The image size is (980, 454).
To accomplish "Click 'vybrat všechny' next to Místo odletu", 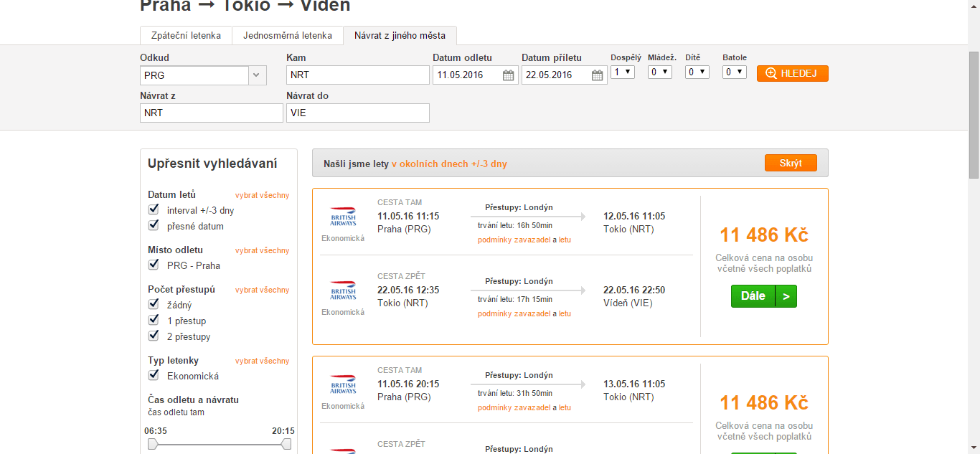I will (x=263, y=250).
